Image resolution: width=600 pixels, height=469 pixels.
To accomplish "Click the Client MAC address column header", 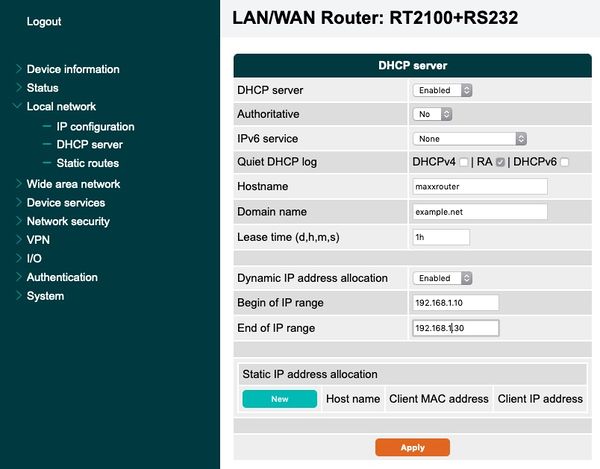I will (x=439, y=399).
